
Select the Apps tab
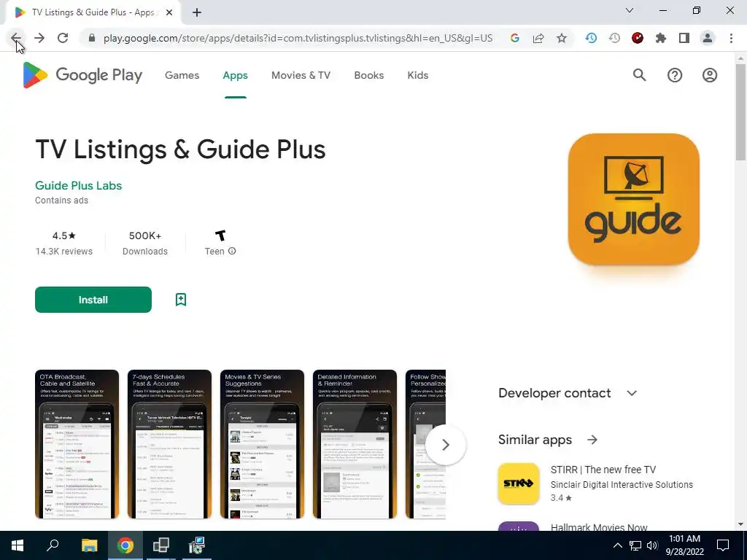236,75
